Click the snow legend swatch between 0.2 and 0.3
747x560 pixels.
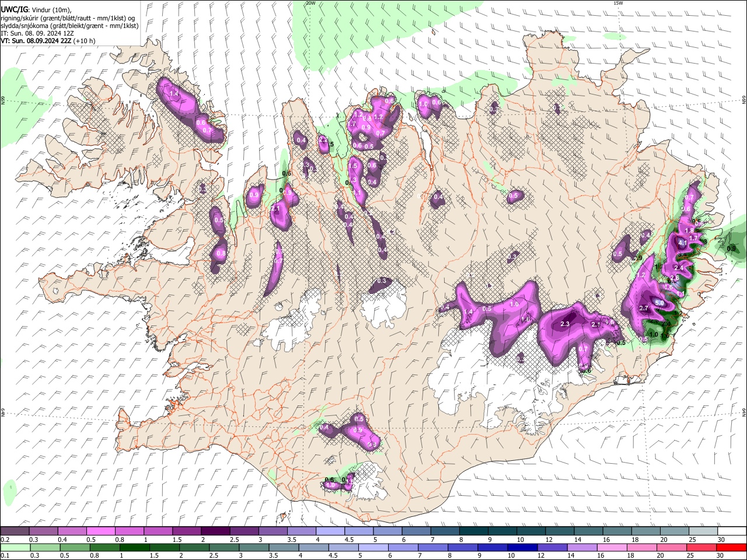(x=15, y=531)
